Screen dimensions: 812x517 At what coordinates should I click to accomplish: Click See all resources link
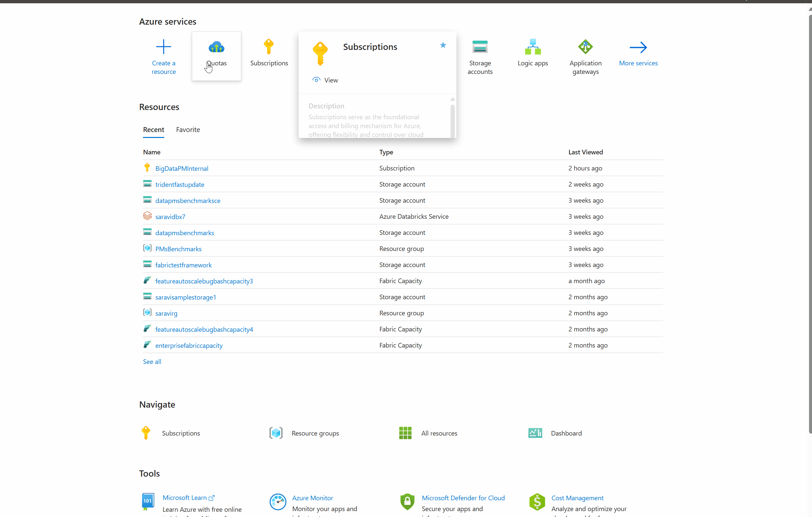pyautogui.click(x=152, y=362)
